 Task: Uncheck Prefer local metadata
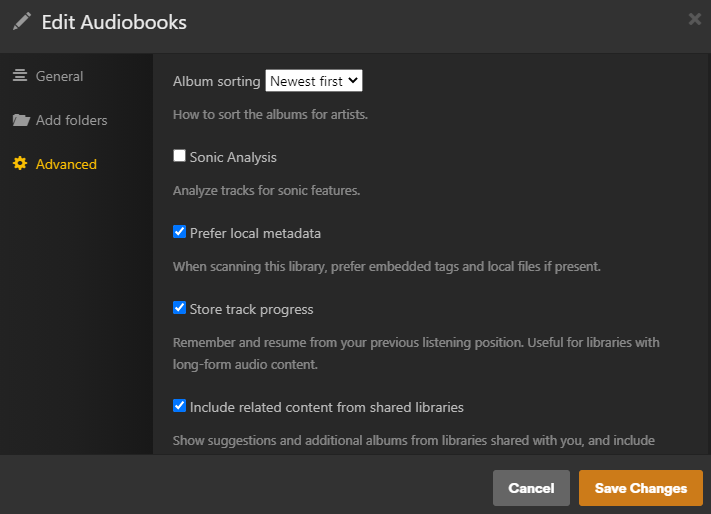180,232
